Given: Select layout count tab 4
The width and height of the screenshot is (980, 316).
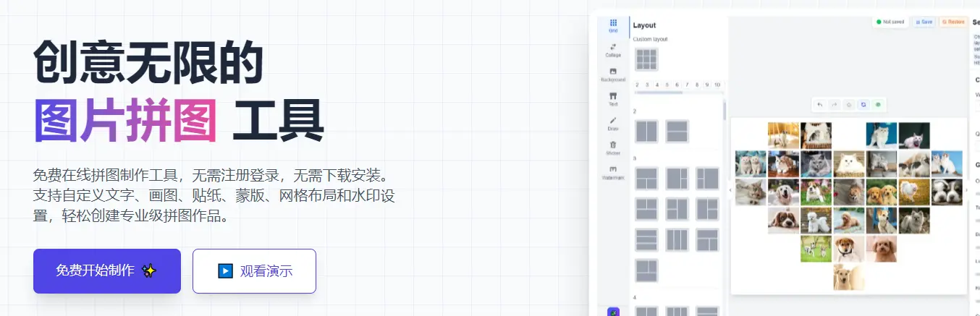Looking at the screenshot, I should (656, 85).
